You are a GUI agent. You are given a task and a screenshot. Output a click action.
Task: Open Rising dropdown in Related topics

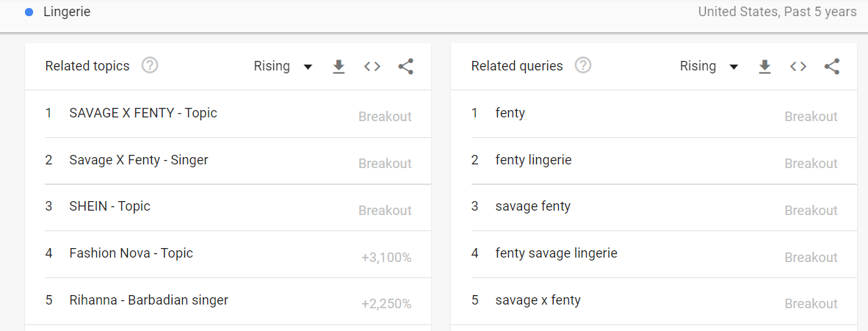click(x=283, y=67)
